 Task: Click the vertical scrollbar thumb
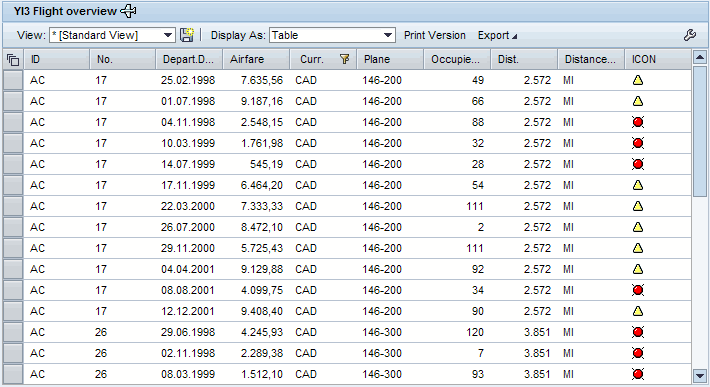(700, 131)
